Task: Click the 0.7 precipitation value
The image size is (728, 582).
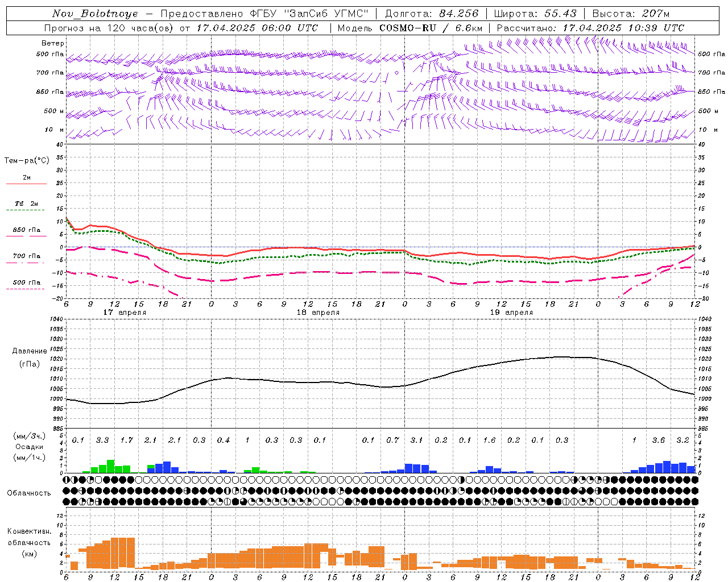Action: 392,440
